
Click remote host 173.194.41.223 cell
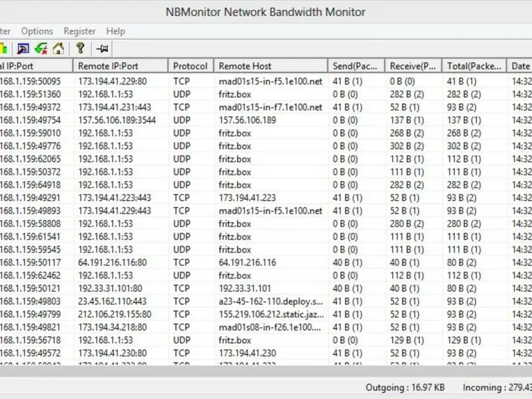pos(247,198)
